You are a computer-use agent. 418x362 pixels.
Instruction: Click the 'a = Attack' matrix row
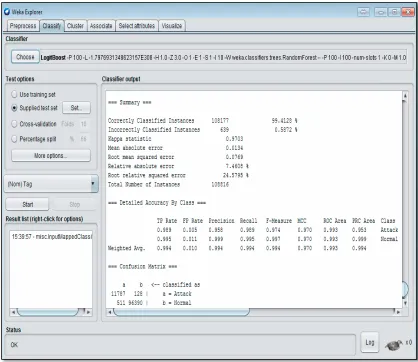(x=151, y=294)
